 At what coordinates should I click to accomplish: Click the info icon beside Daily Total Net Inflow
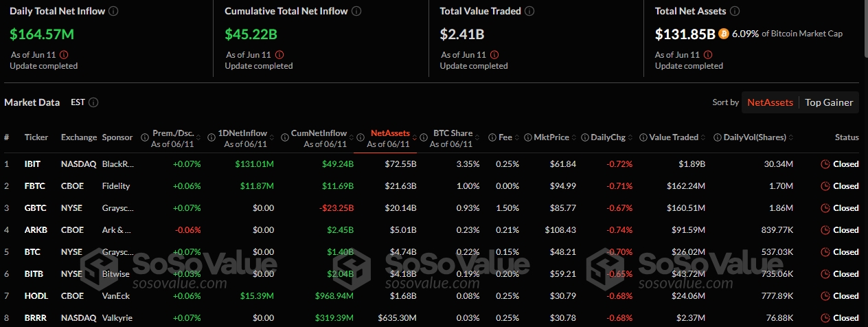[113, 12]
